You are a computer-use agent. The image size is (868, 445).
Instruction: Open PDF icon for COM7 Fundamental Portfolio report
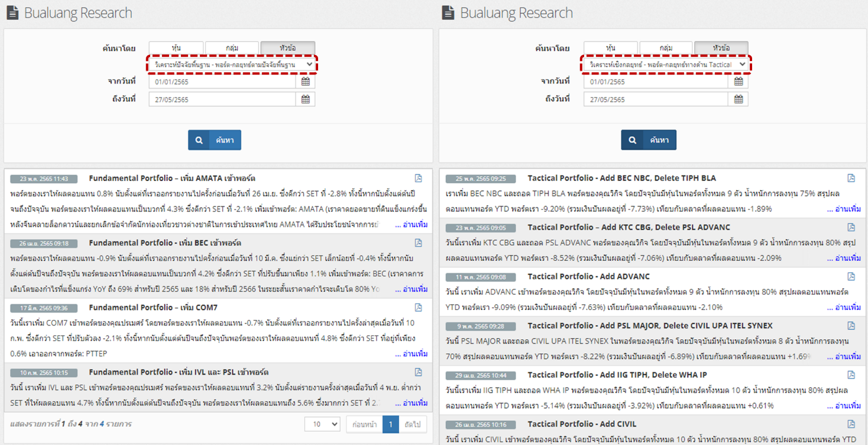tap(418, 307)
